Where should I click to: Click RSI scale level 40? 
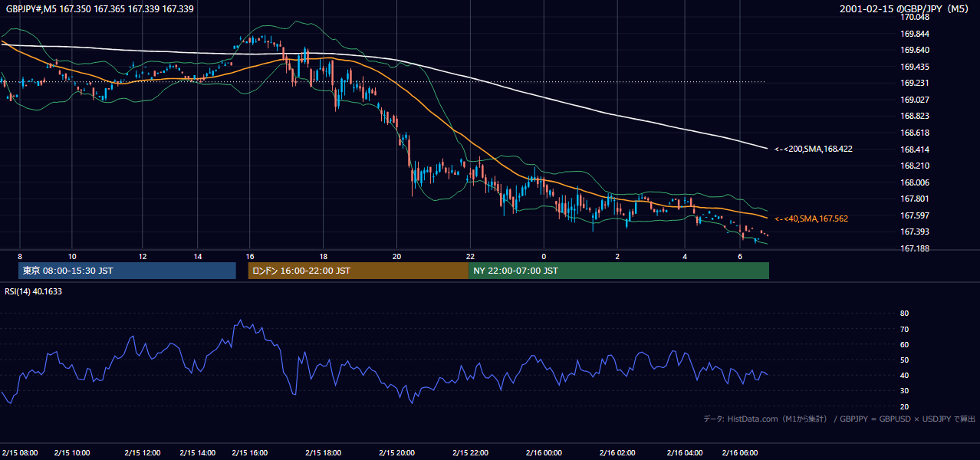point(905,375)
